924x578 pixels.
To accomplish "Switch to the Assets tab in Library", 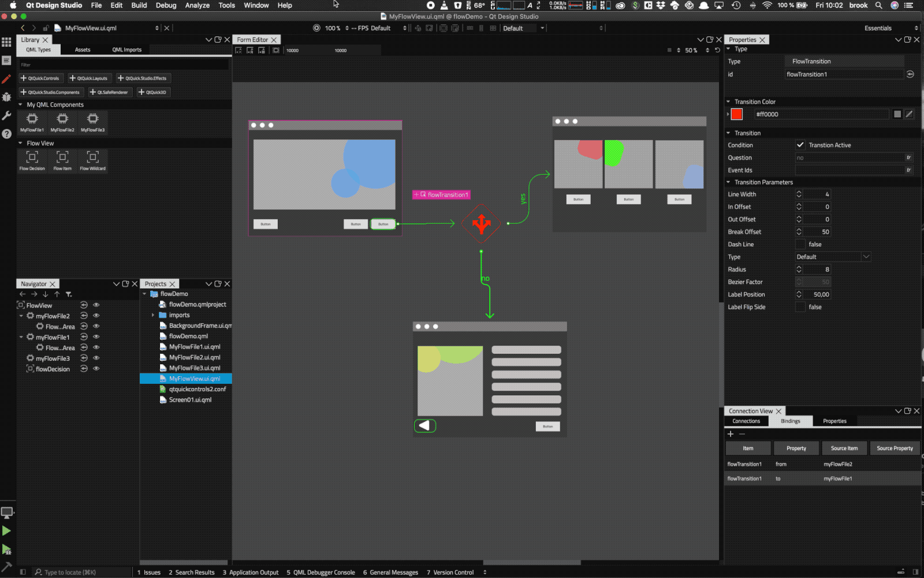I will click(82, 50).
